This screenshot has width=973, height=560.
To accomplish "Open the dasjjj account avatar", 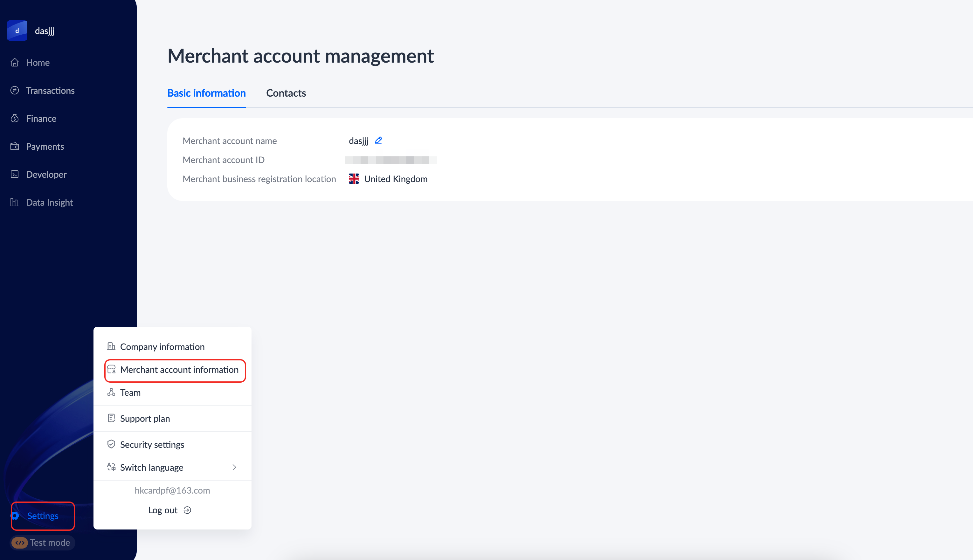I will pos(17,31).
